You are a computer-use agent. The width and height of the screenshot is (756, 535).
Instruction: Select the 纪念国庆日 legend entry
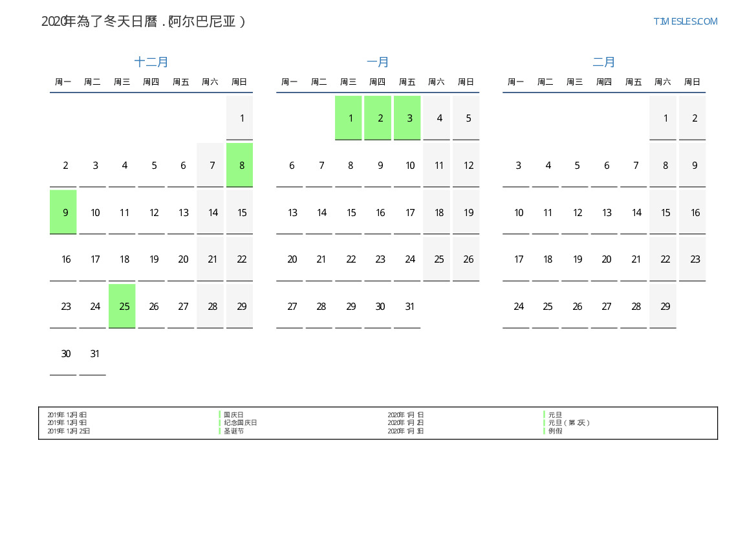coord(240,422)
